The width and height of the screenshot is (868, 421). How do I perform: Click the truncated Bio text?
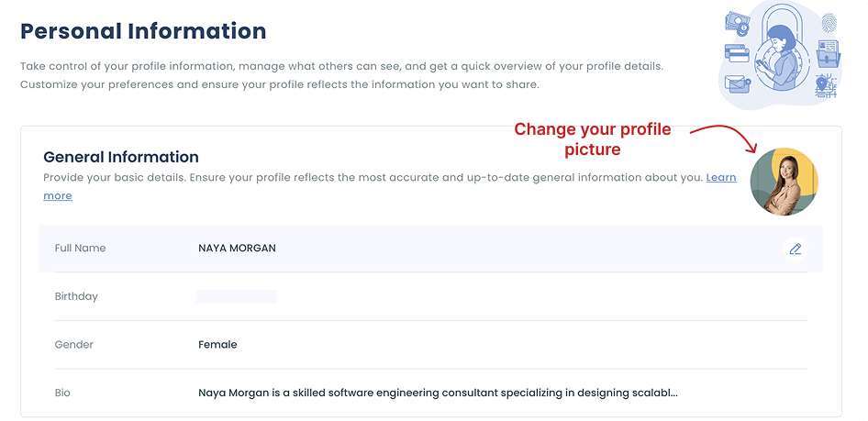coord(438,393)
